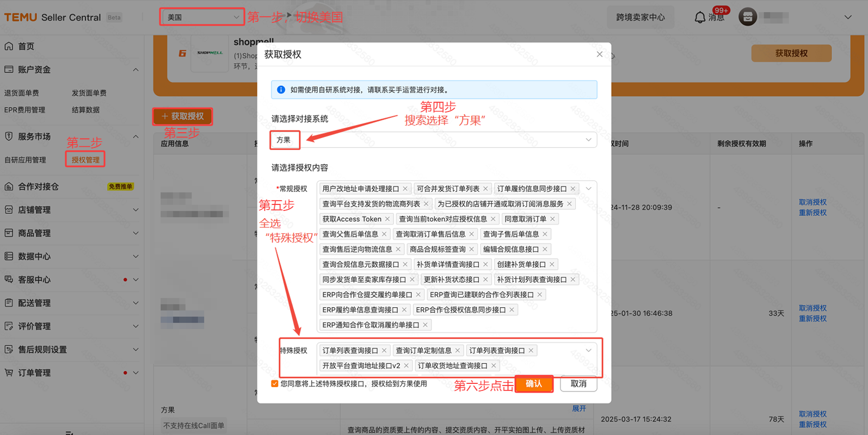
Task: Remove the 同意取消订单 tag
Action: pyautogui.click(x=552, y=219)
